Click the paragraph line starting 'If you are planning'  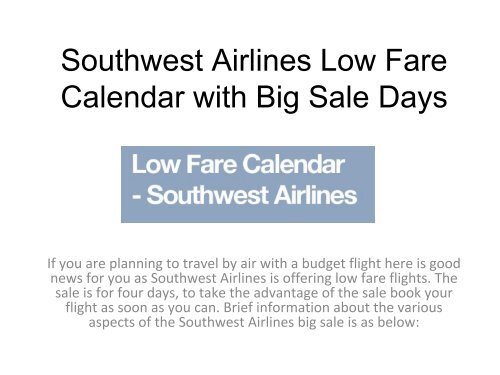[x=254, y=264]
